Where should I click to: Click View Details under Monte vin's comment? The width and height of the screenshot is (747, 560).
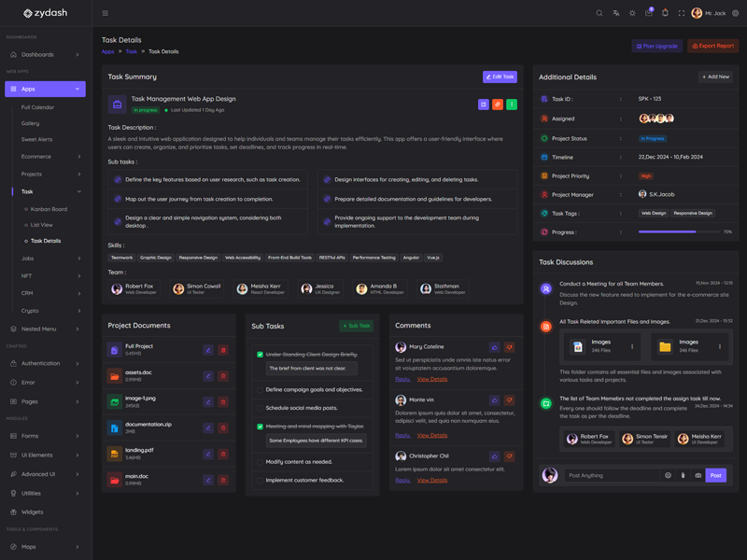pyautogui.click(x=432, y=435)
